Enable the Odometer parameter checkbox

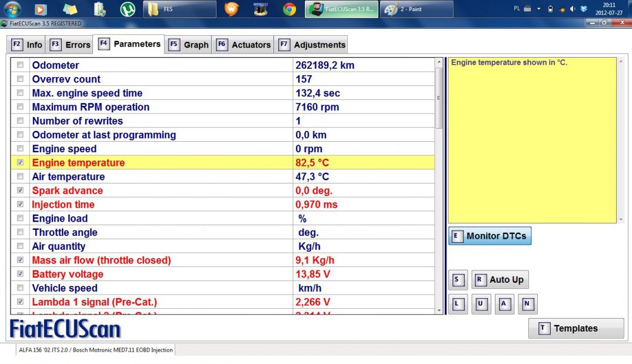click(x=21, y=65)
